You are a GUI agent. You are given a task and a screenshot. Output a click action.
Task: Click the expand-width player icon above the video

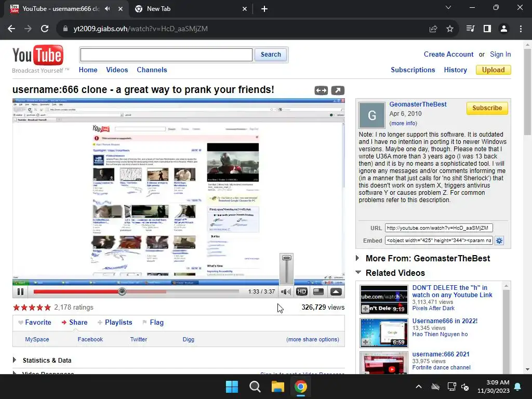click(x=321, y=90)
